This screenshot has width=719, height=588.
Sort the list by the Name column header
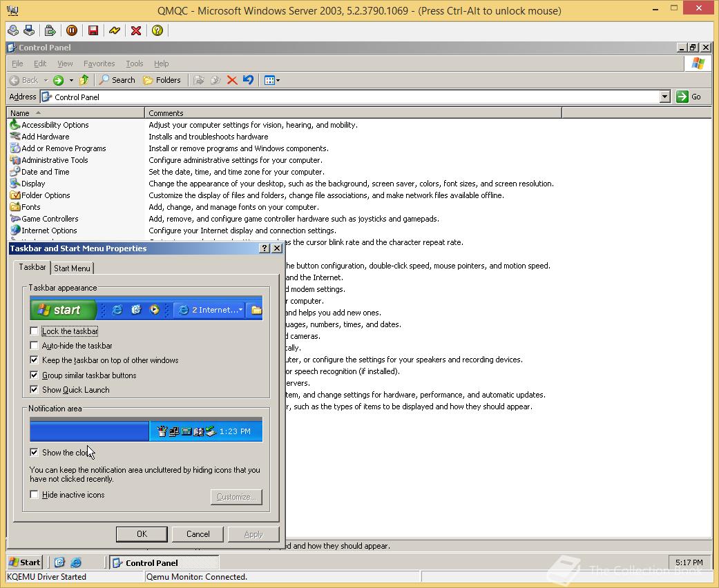pos(76,112)
